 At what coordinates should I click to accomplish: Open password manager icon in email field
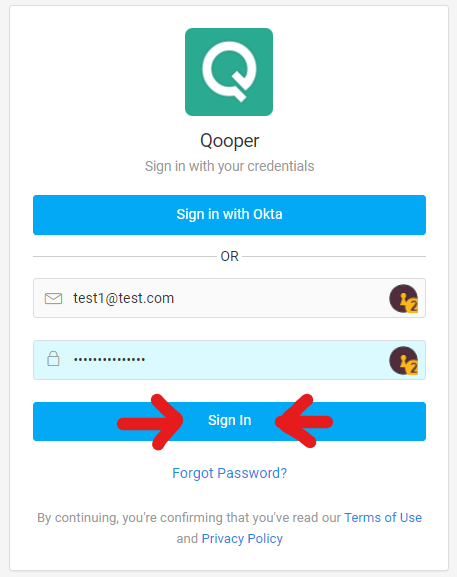404,298
